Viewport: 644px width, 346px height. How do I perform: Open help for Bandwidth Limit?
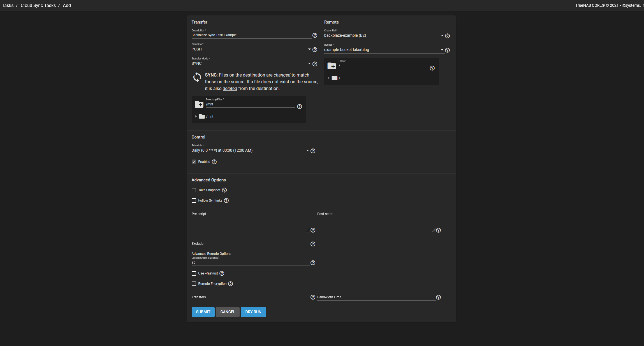tap(438, 297)
